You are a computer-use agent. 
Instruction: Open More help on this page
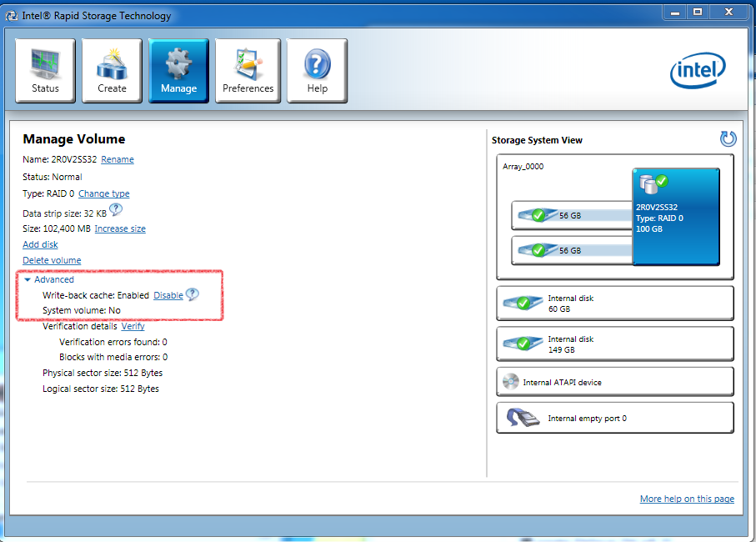pyautogui.click(x=687, y=499)
